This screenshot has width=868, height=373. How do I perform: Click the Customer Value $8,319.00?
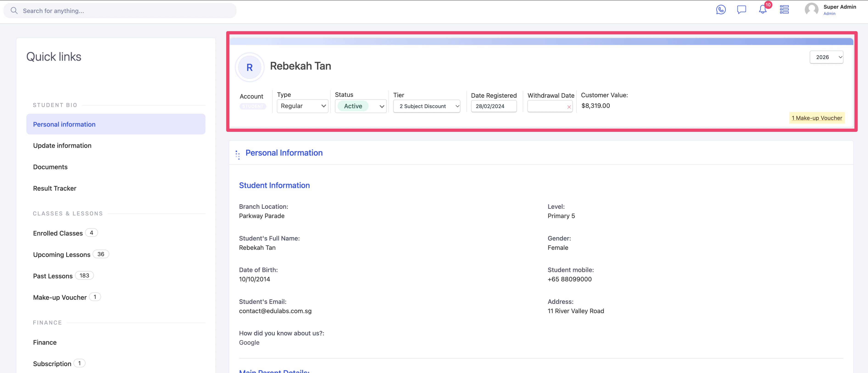pyautogui.click(x=595, y=106)
